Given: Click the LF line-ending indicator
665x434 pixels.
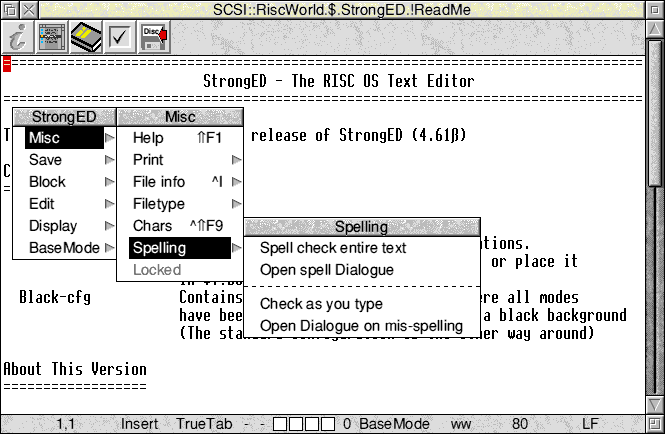Looking at the screenshot, I should coord(590,424).
